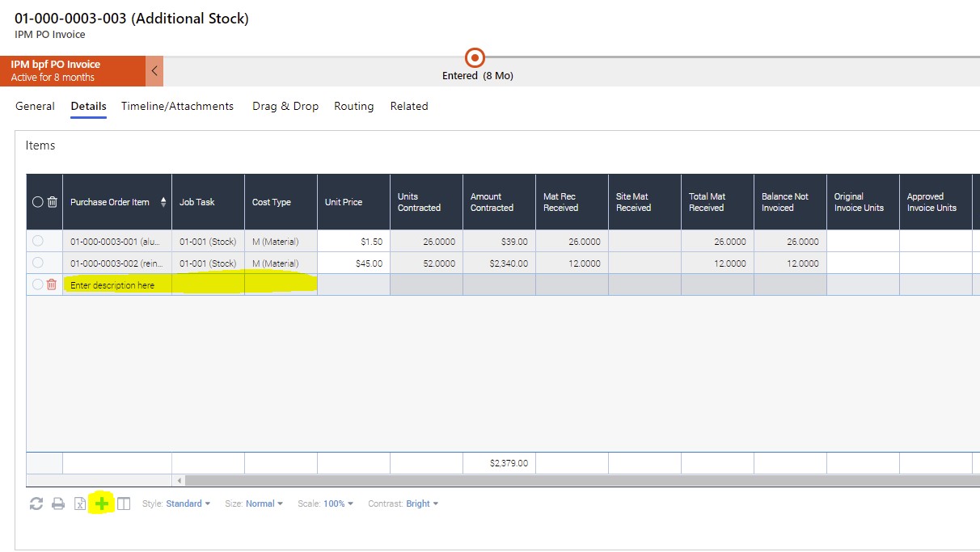Click the Job Task cell in the new row
This screenshot has height=552, width=980.
[x=208, y=284]
